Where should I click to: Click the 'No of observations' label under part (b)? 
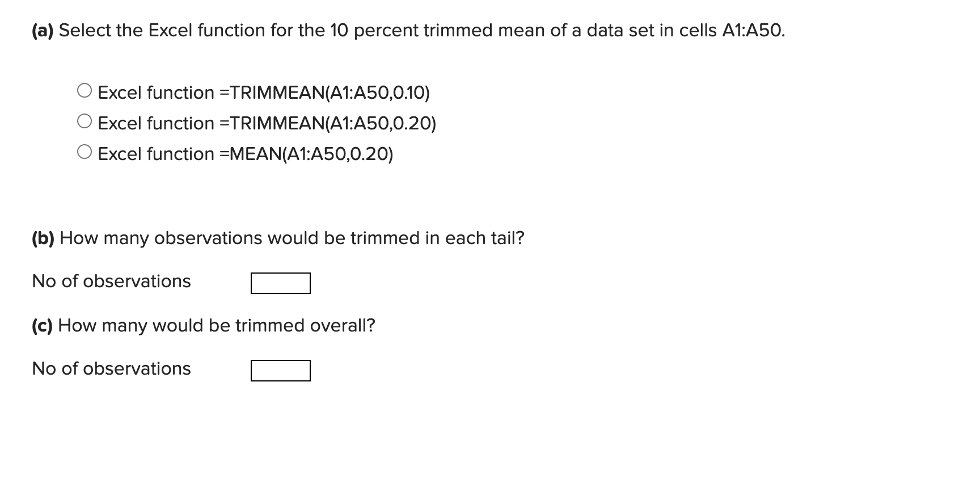tap(111, 281)
